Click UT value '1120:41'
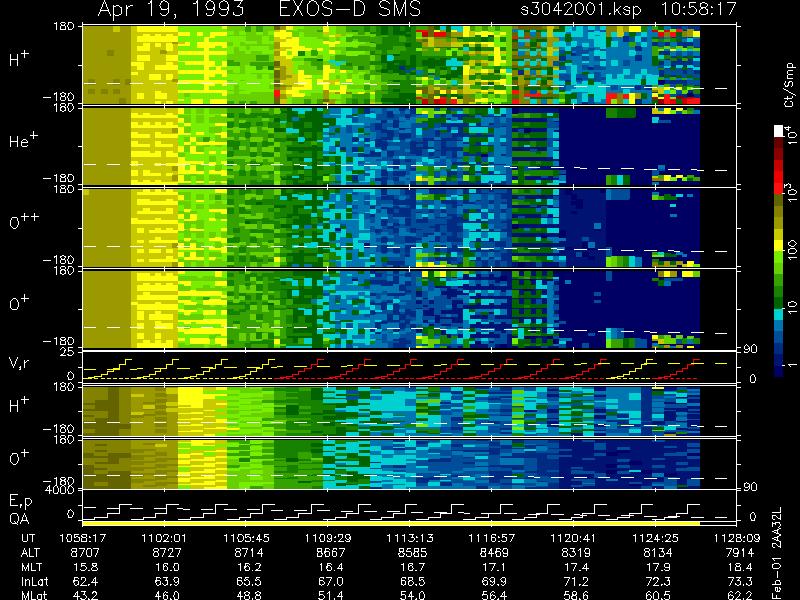 tap(573, 538)
